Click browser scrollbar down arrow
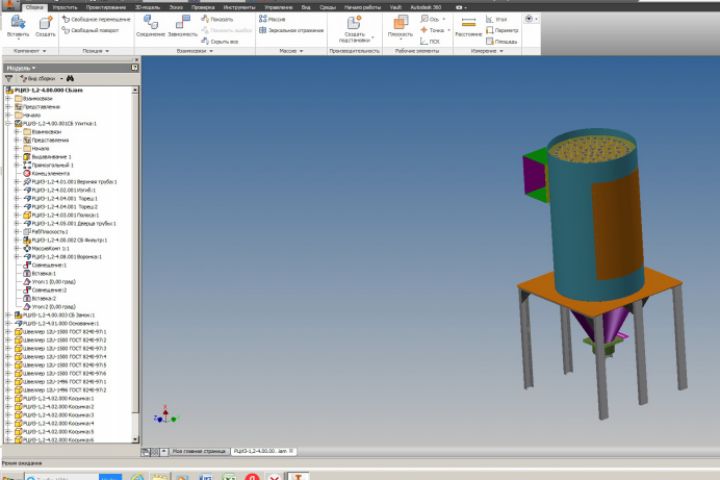720x480 pixels. pos(135,440)
